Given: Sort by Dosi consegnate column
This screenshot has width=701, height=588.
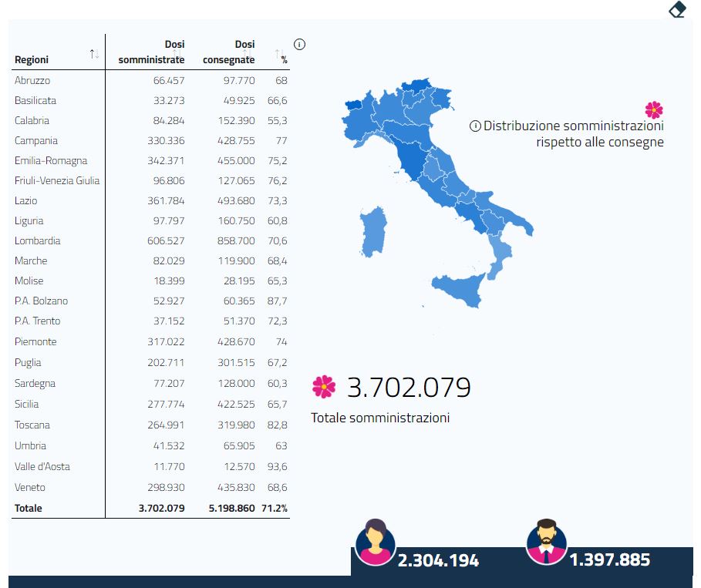Looking at the screenshot, I should pos(247,55).
